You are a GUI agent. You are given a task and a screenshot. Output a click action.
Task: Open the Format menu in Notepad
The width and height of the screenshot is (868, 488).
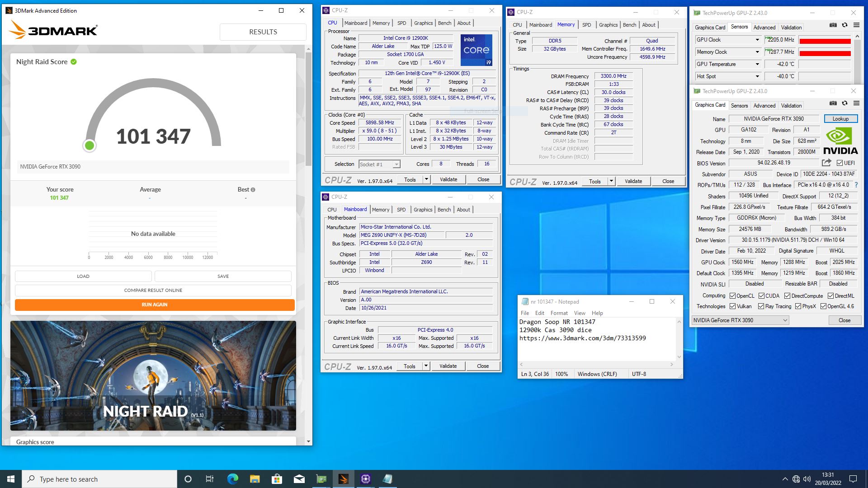coord(559,313)
